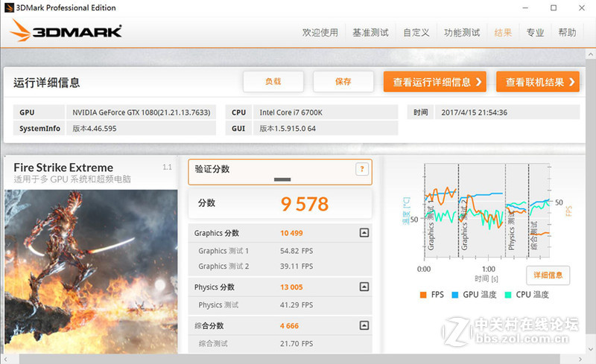
Task: Click the NVIDIA GeForce GTX 1080 GPU field
Action: tap(141, 112)
